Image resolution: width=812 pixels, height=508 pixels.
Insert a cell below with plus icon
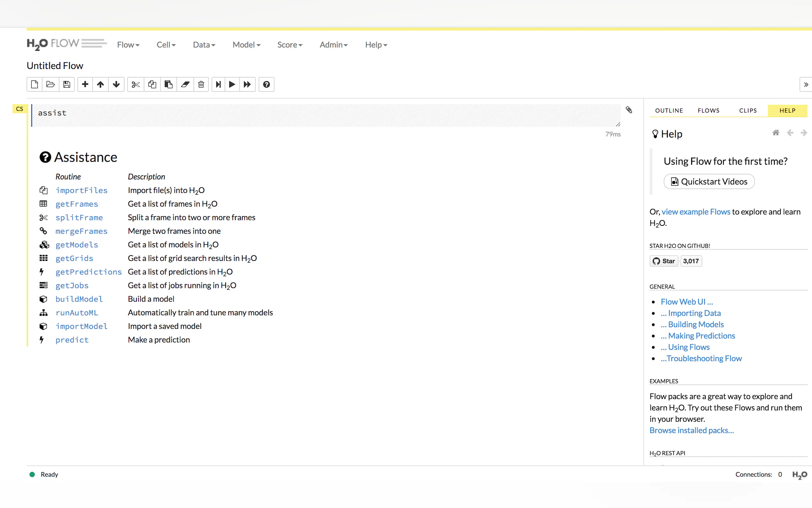pos(85,84)
